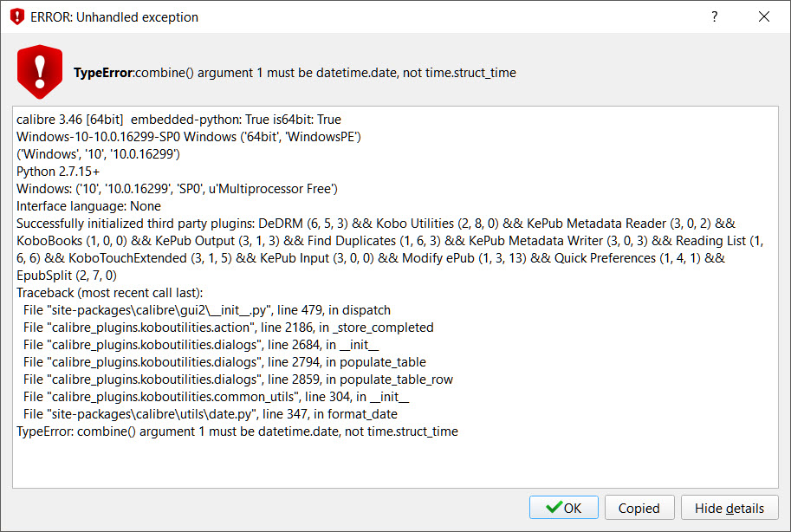Screen dimensions: 791x532
Task: Click 'Windows: ('10', '10.0.16299'' Multiprocessor line
Action: (x=177, y=189)
